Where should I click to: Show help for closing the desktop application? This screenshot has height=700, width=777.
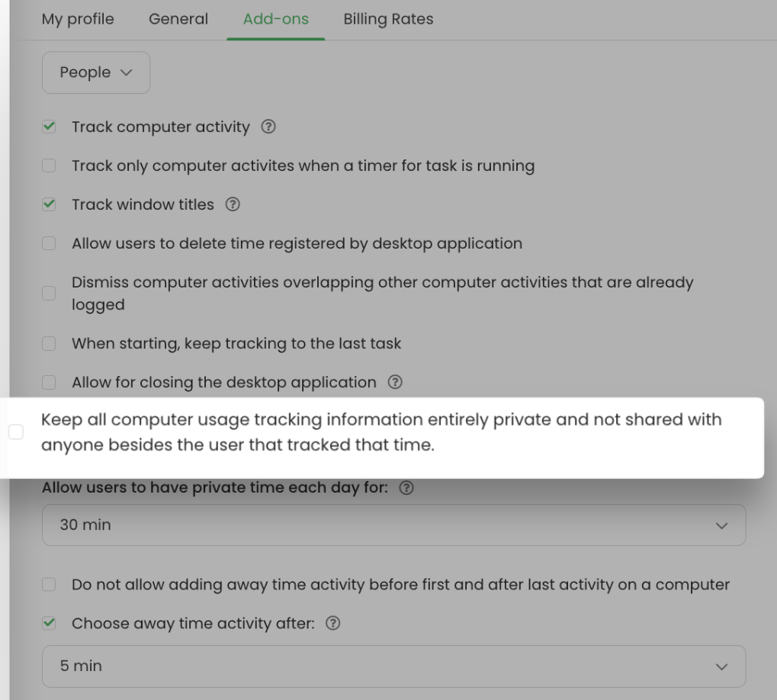(395, 382)
